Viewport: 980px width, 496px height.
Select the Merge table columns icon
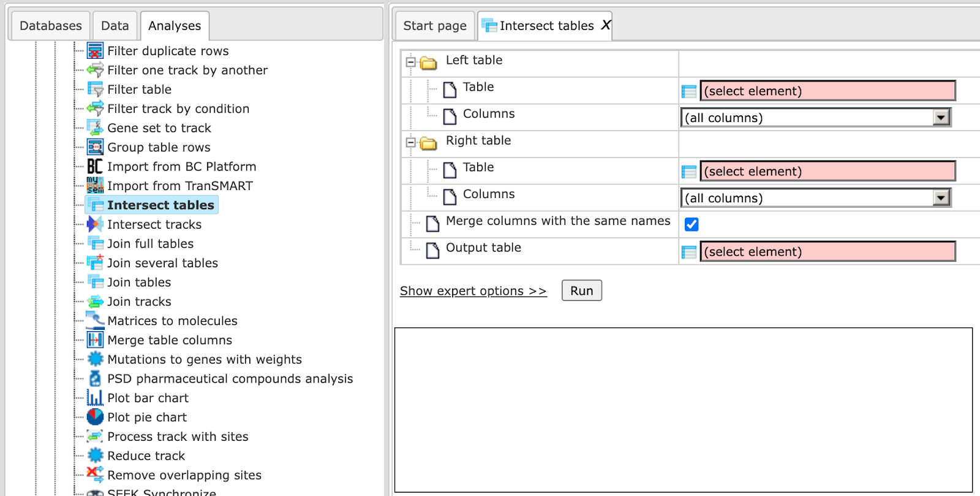click(95, 340)
